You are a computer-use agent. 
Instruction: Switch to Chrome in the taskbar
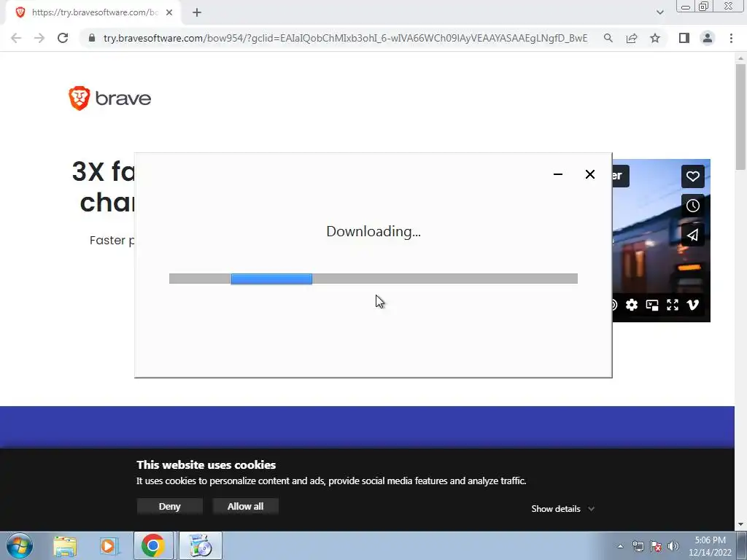(x=153, y=545)
